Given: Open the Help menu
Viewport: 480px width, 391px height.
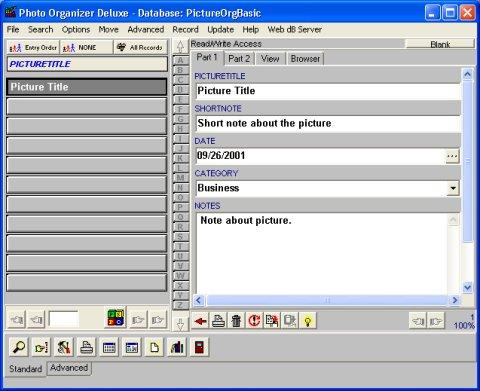Looking at the screenshot, I should pos(251,30).
